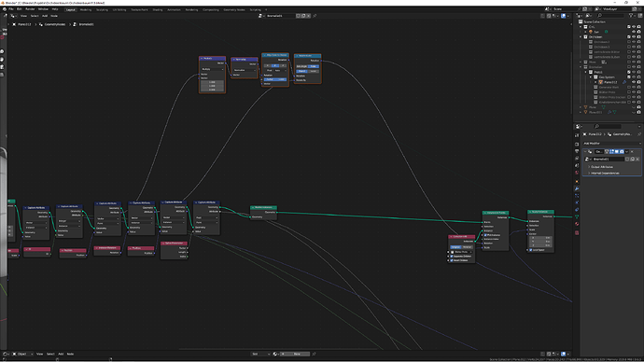The image size is (644, 362).
Task: Open the Window menu
Action: (x=43, y=9)
